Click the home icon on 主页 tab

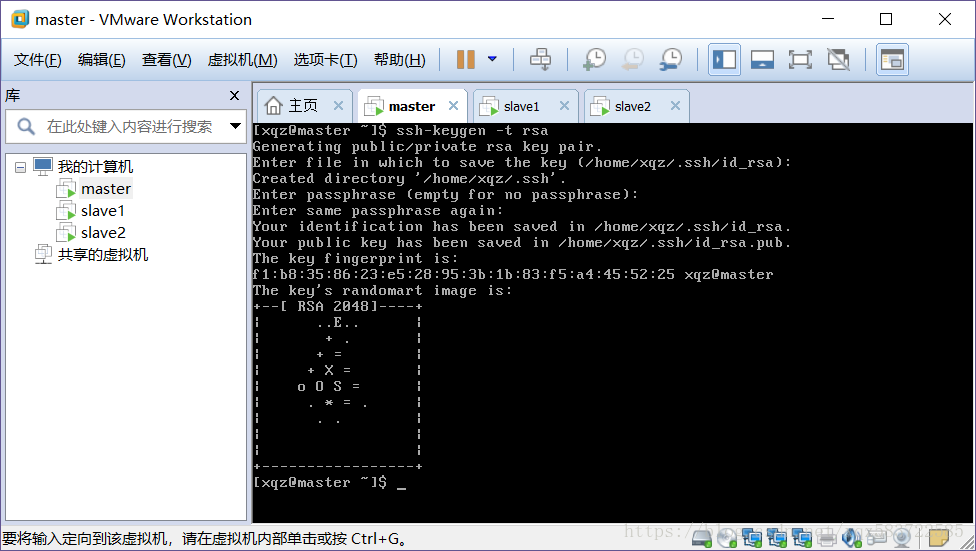coord(273,106)
